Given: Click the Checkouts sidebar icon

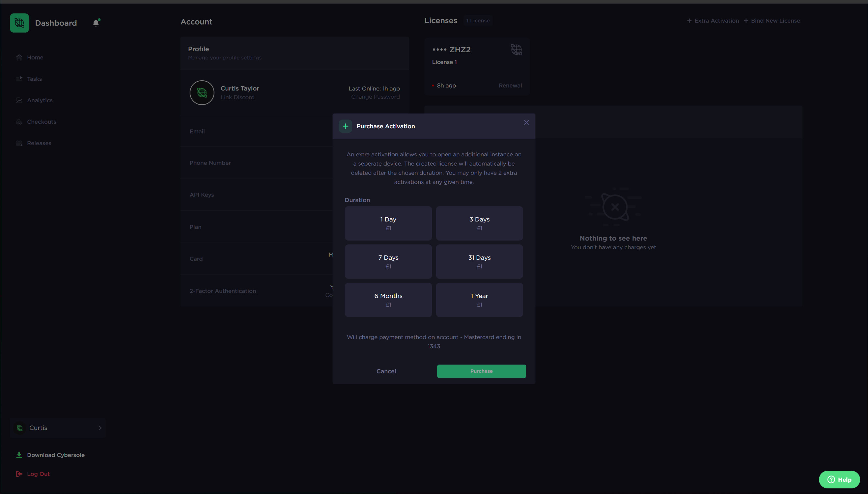Looking at the screenshot, I should (19, 122).
